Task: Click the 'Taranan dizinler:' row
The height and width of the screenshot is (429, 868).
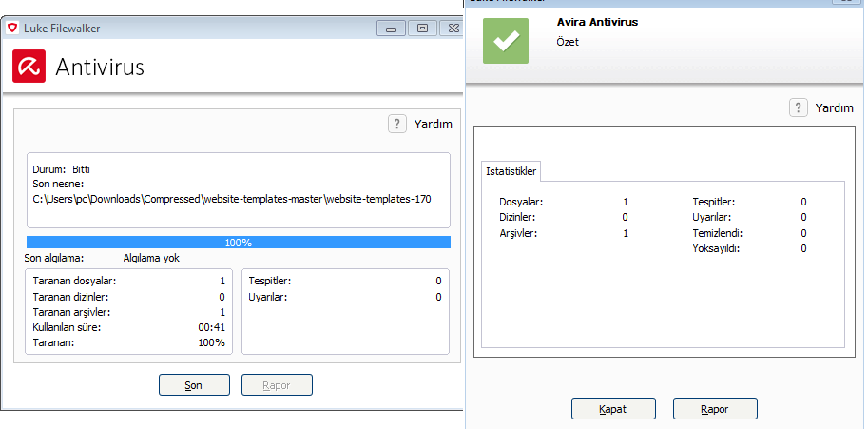Action: click(x=129, y=297)
